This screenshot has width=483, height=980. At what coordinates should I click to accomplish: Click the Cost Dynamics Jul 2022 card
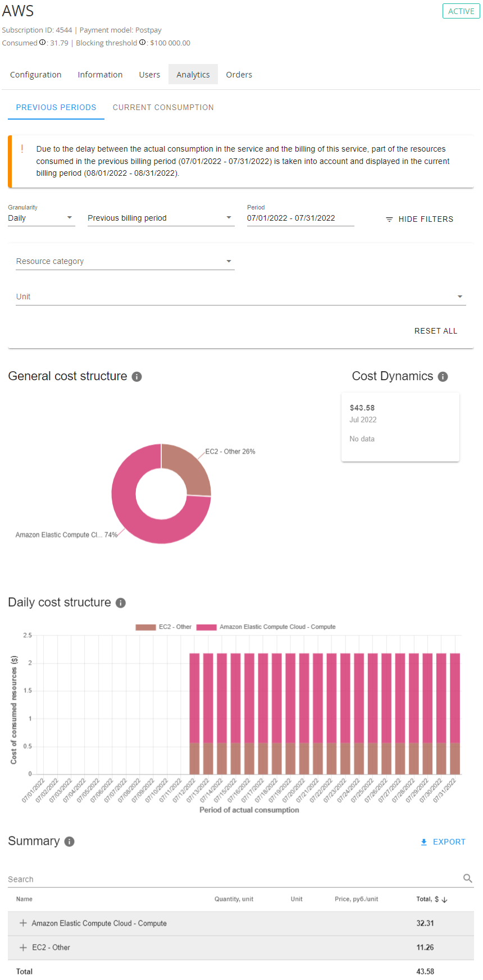pos(400,427)
